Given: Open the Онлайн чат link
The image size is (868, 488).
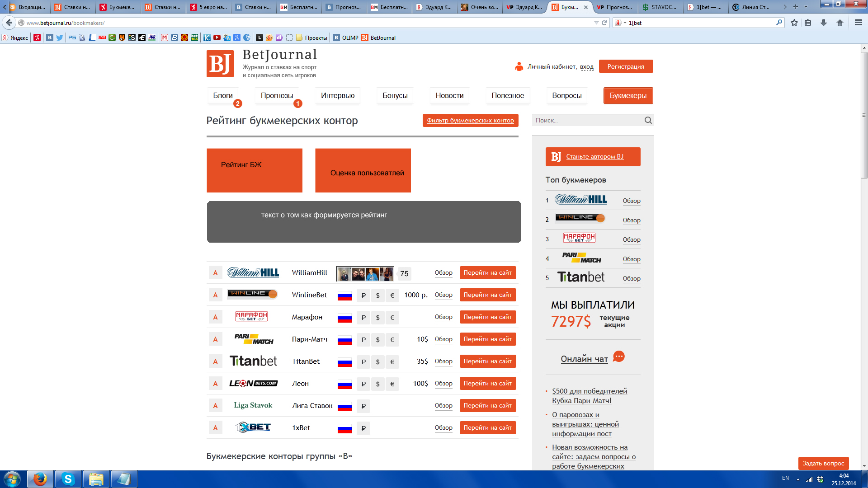Looking at the screenshot, I should point(584,359).
